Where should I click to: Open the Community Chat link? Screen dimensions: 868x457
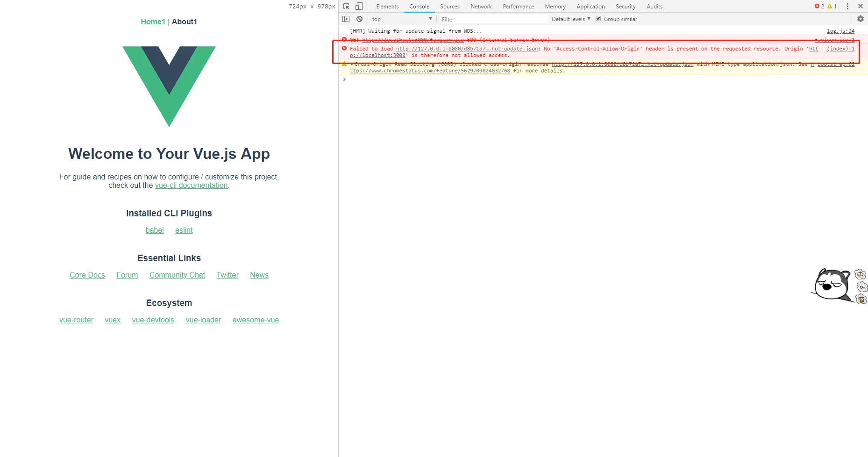[178, 275]
